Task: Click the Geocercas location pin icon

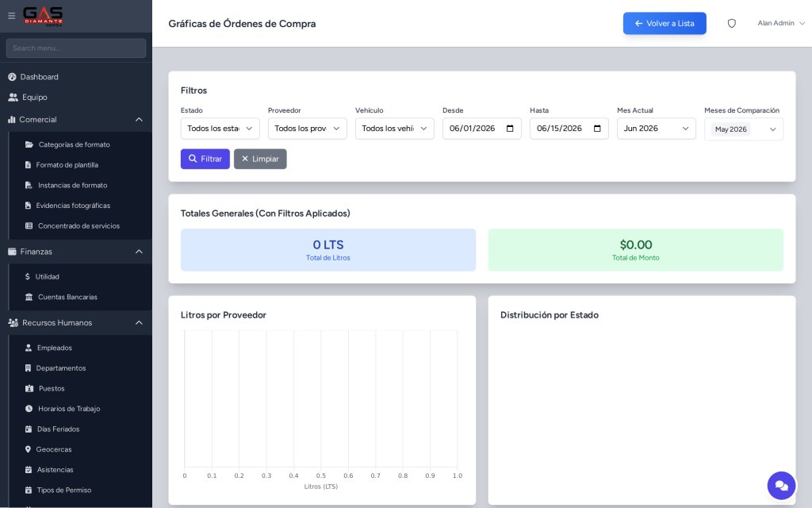Action: coord(28,449)
